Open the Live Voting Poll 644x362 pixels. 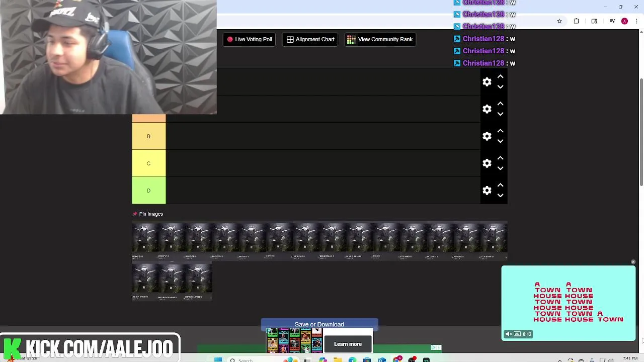[249, 39]
